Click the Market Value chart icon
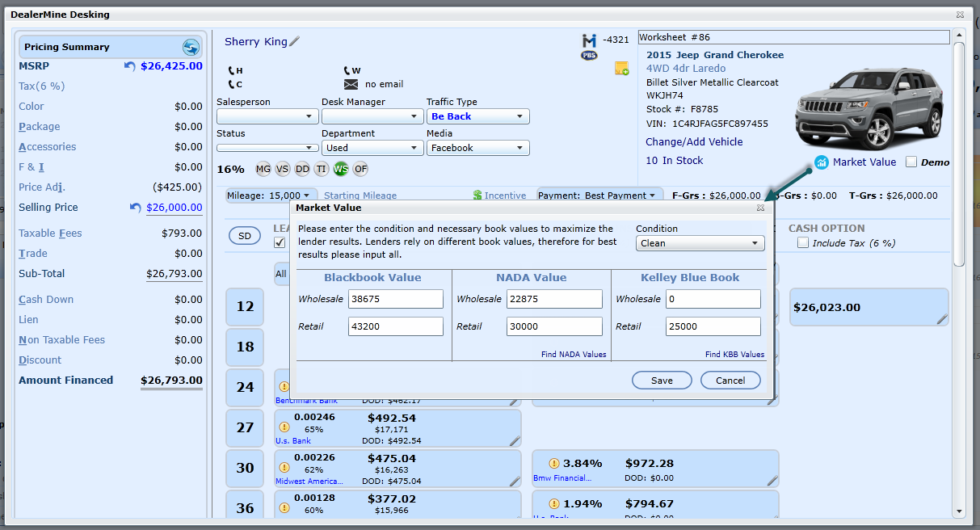 click(822, 162)
